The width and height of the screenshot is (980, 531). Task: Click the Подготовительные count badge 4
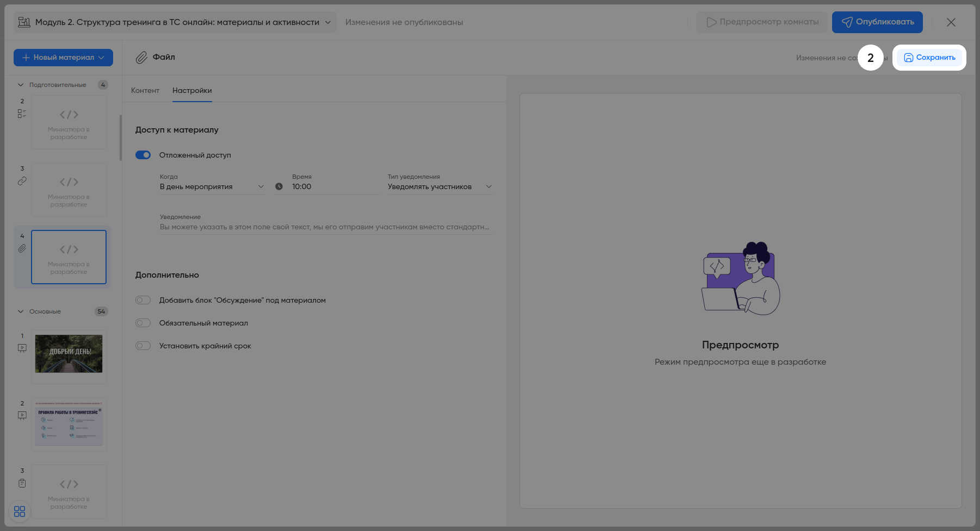click(103, 85)
